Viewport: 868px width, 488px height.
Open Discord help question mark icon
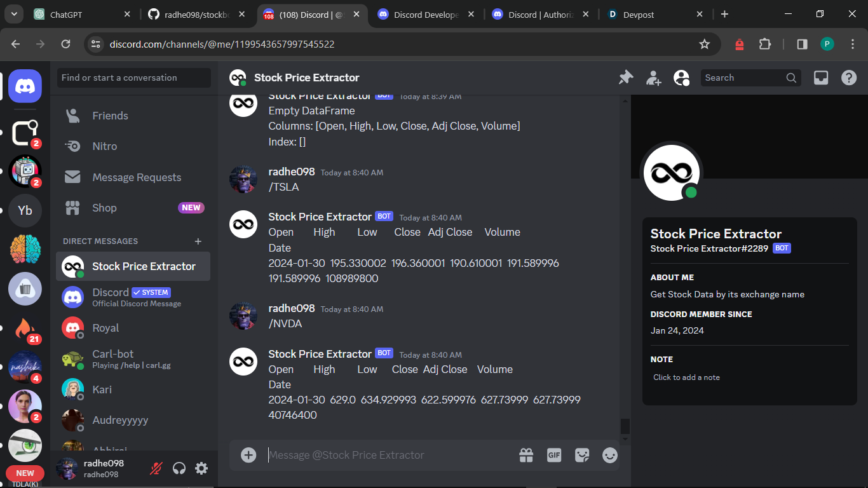pos(849,78)
